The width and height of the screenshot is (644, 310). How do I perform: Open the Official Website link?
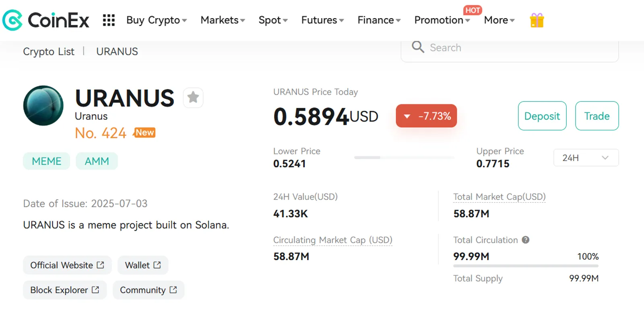coord(67,265)
